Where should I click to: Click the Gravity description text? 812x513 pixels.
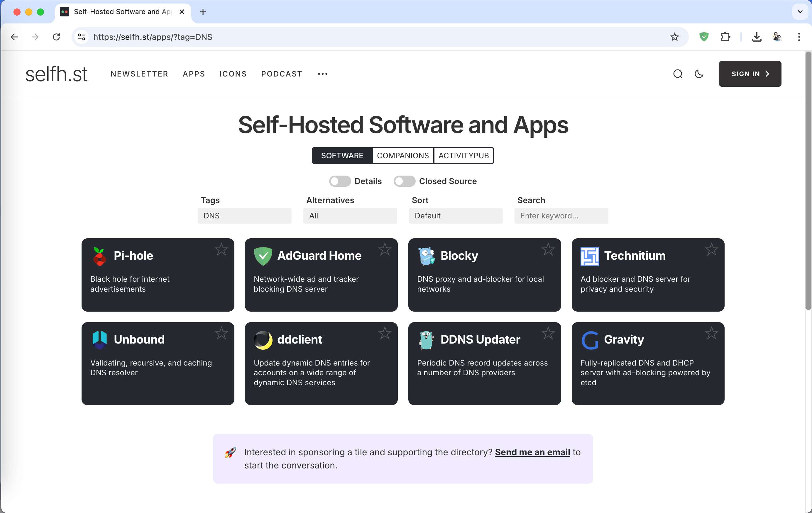[x=645, y=373]
